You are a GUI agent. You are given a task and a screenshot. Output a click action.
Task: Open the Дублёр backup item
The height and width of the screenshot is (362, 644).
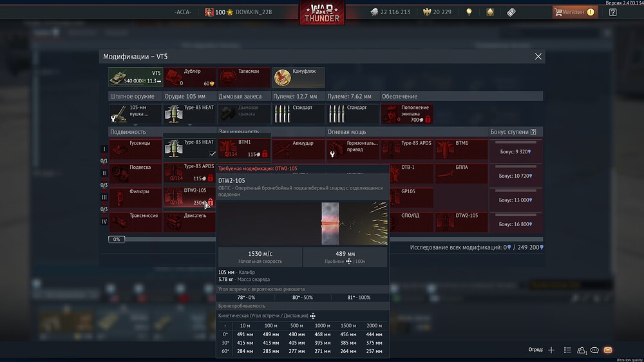tap(190, 77)
